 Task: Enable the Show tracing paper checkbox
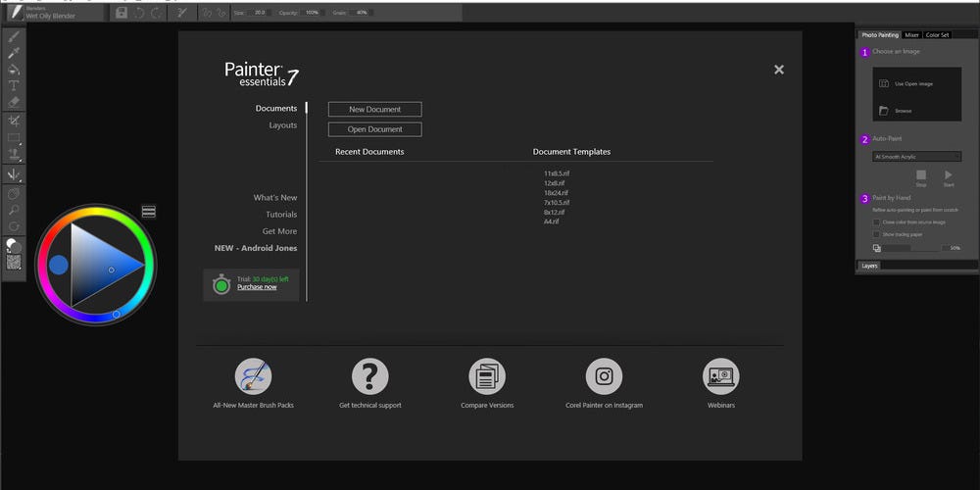(x=876, y=234)
